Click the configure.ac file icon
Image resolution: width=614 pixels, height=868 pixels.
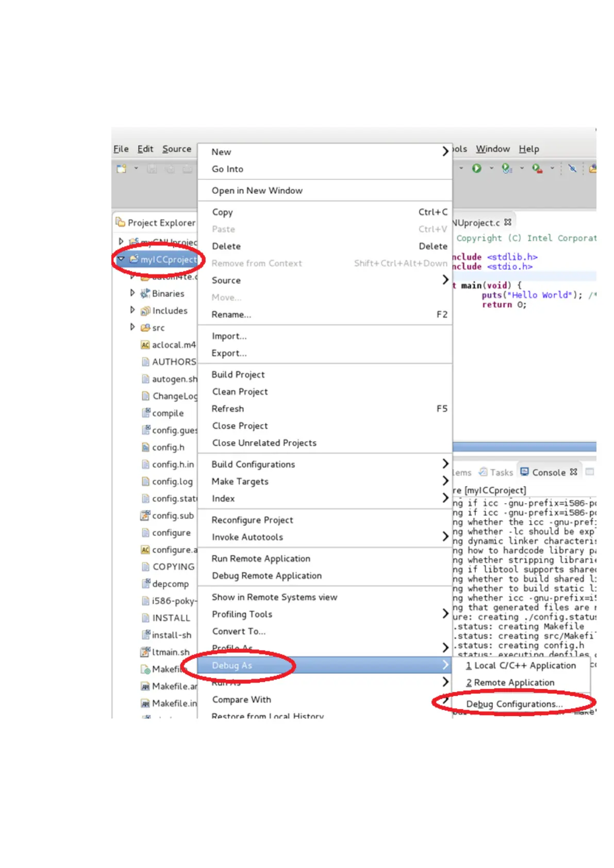[x=145, y=549]
